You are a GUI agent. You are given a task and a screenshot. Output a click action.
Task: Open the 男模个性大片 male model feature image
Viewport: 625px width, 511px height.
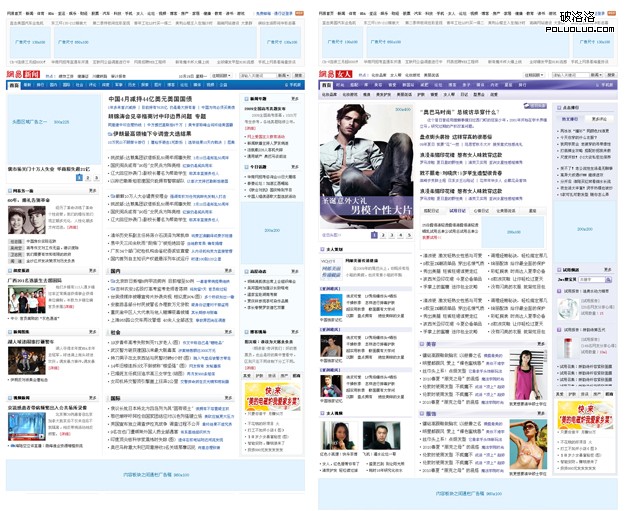pos(366,166)
